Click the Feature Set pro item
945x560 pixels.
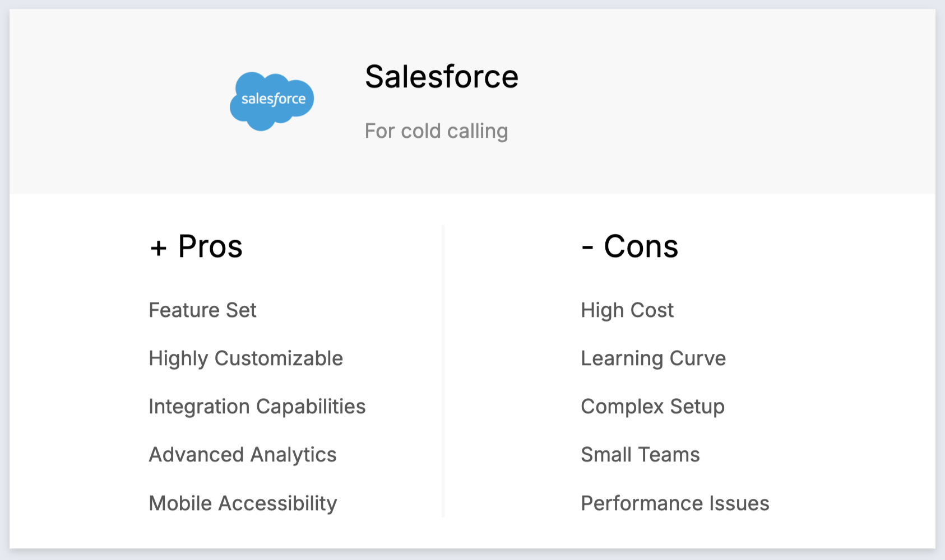(202, 310)
